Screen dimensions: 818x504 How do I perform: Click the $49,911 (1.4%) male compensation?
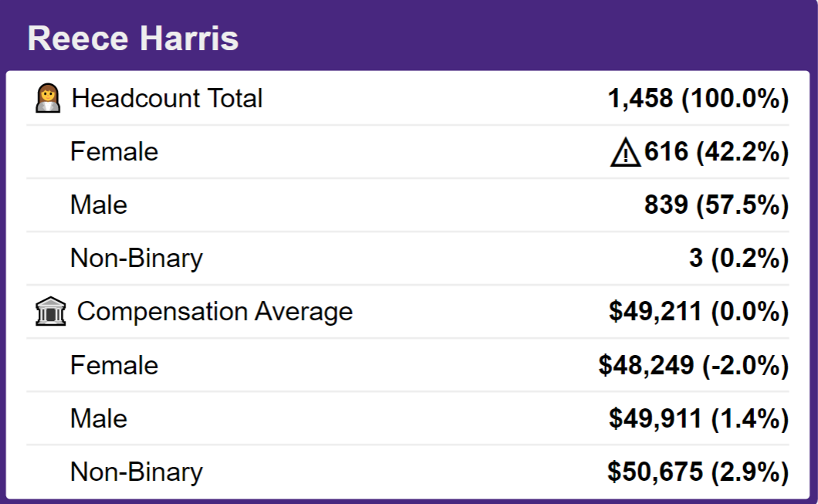698,418
